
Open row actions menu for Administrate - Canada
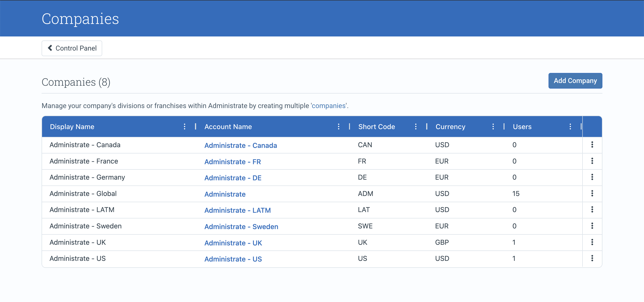click(x=592, y=145)
